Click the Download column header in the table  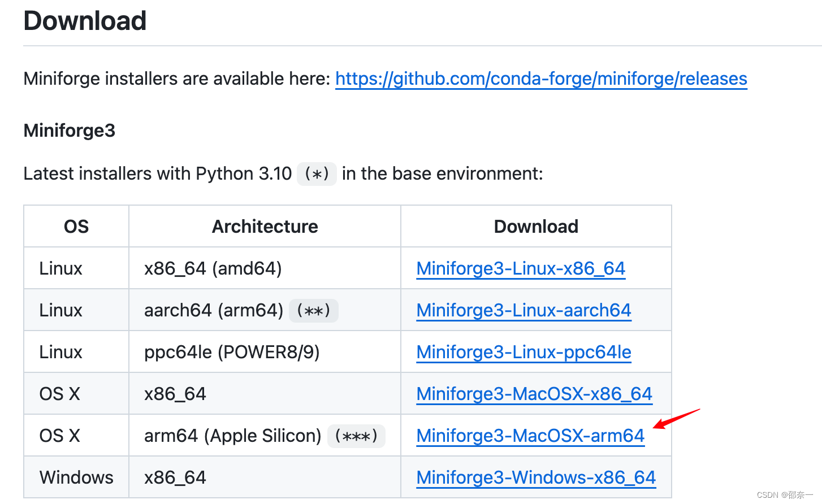point(536,227)
